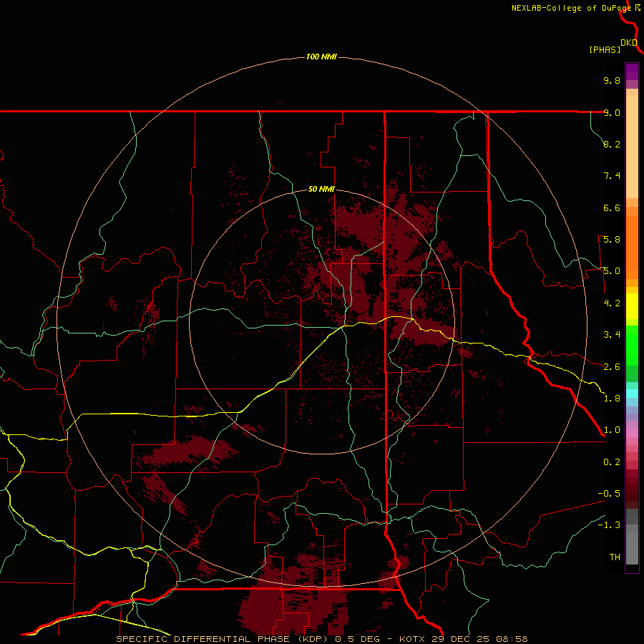This screenshot has width=644, height=644.
Task: Click the 8.2 value on the scale
Action: (x=612, y=144)
